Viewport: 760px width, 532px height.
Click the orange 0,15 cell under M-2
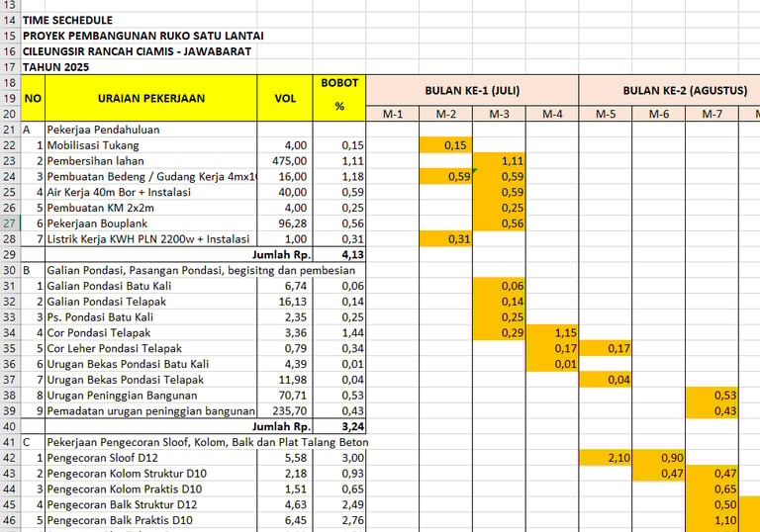click(446, 145)
